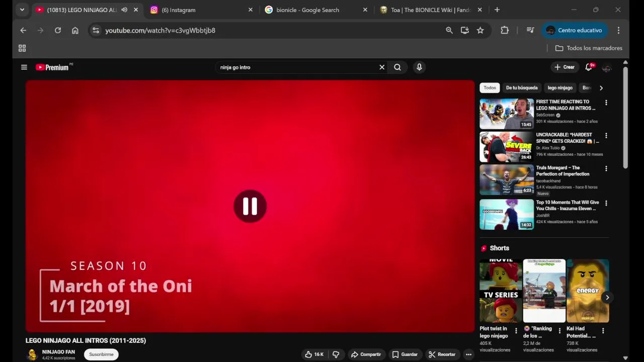Click the Crear button
644x362 pixels.
click(564, 67)
